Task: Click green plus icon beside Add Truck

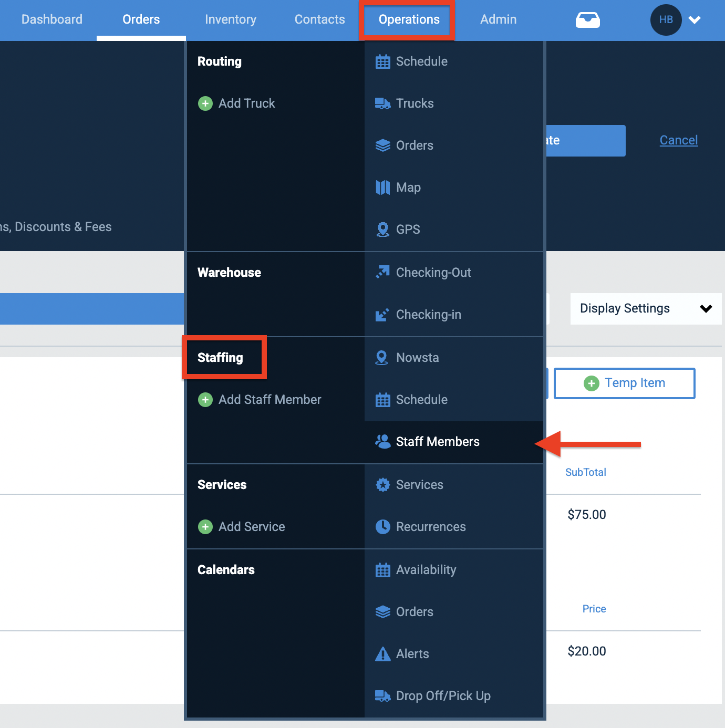Action: pos(205,103)
